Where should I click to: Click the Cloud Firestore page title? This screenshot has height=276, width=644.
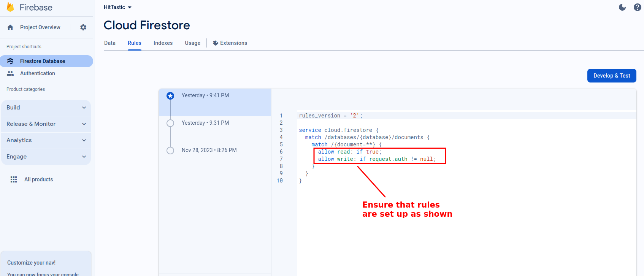click(x=147, y=25)
